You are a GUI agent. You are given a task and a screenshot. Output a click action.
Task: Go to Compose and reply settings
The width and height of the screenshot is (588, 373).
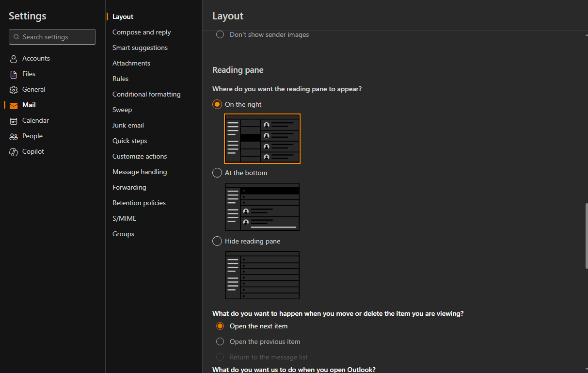coord(142,32)
